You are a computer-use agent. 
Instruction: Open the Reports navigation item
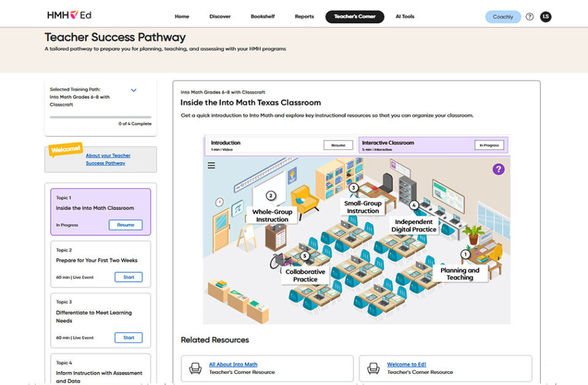[304, 17]
